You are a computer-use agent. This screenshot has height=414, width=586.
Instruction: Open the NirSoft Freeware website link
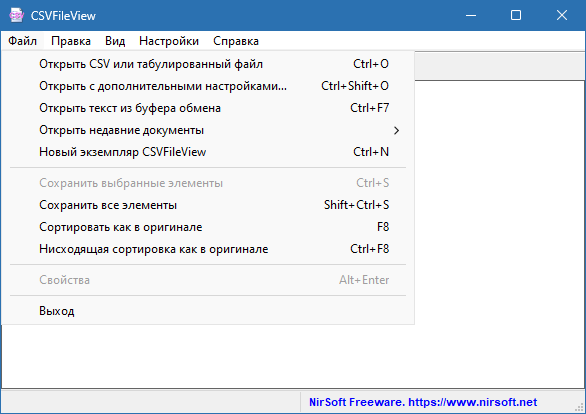point(423,402)
